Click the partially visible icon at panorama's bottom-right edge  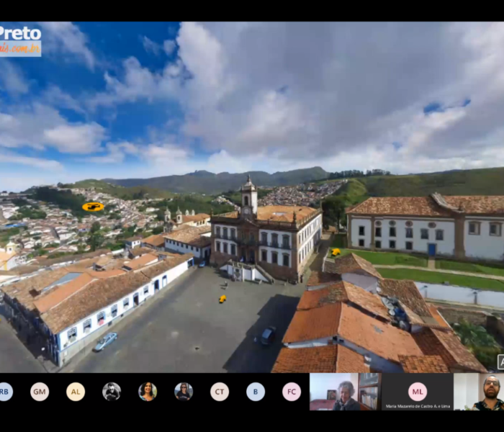(500, 362)
